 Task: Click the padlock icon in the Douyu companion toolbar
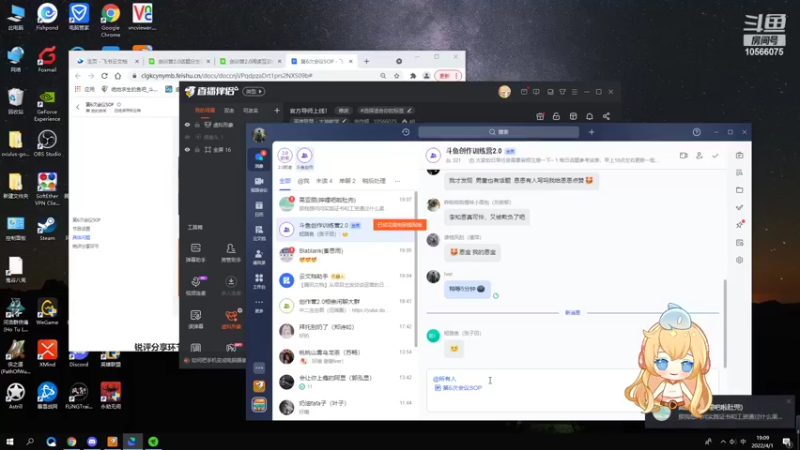(x=556, y=116)
